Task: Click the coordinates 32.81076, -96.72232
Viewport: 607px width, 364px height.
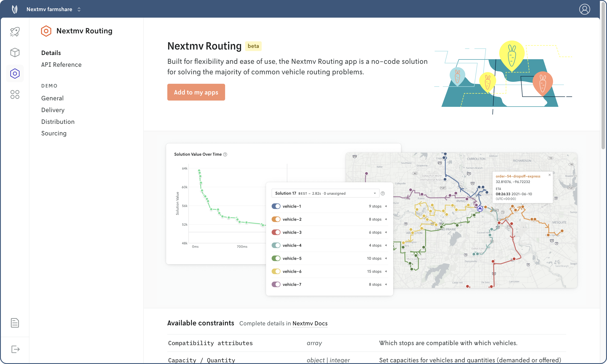Action: coord(513,182)
